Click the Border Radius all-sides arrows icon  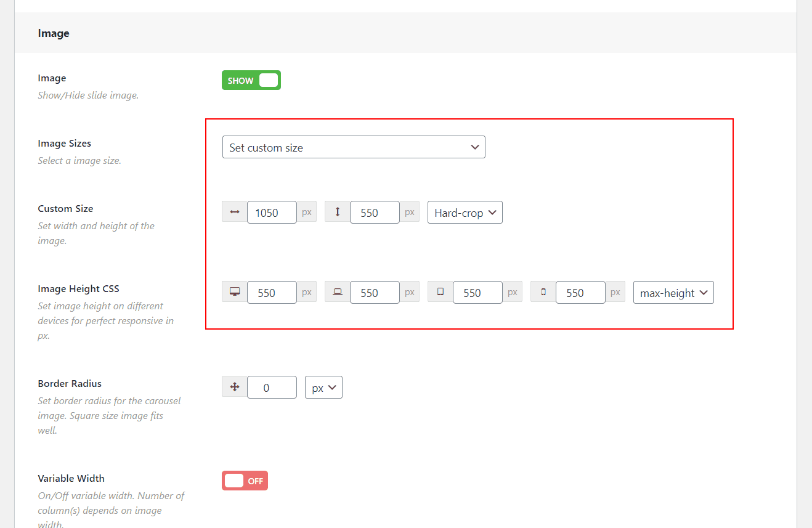234,387
